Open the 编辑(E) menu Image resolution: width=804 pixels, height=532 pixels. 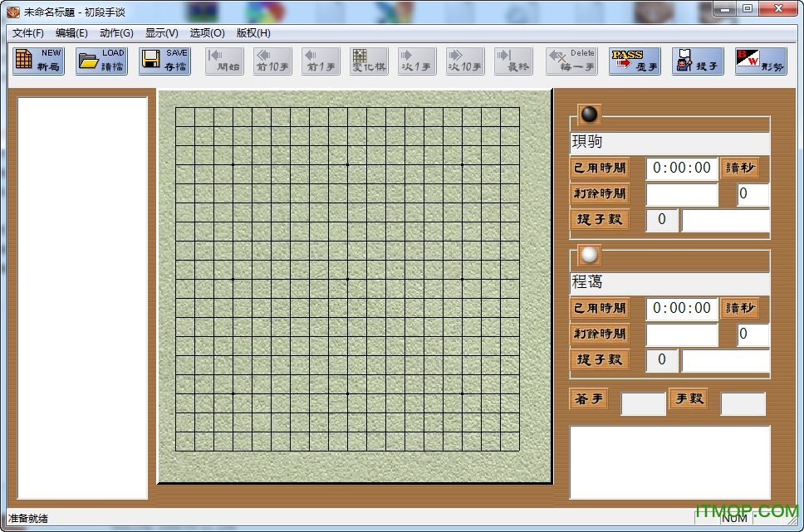tap(71, 33)
